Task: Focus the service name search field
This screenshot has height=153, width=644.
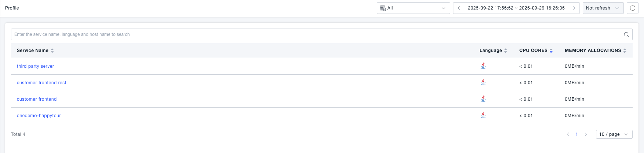Action: coord(315,34)
